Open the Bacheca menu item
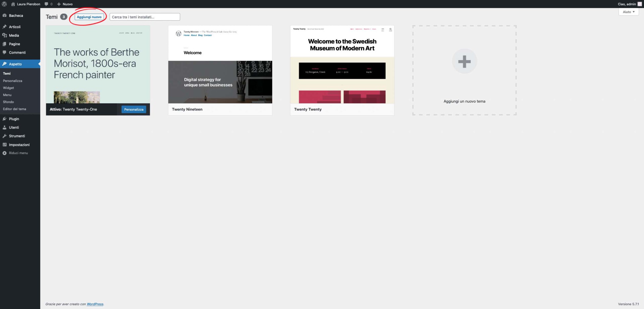The height and width of the screenshot is (309, 644). point(20,15)
